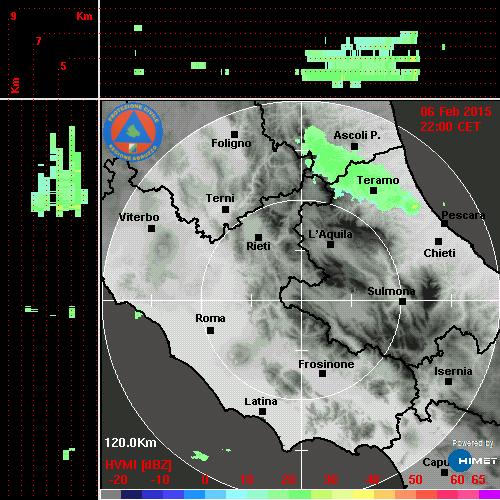The image size is (500, 500).
Task: Click the -20 dBZ scale value
Action: pos(118,480)
